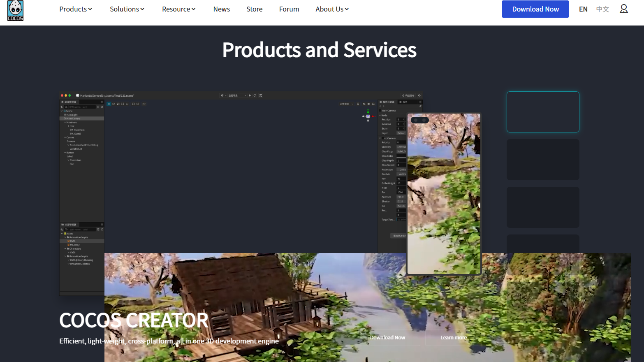Click the Cocos logo in header
The width and height of the screenshot is (644, 362).
click(x=16, y=10)
